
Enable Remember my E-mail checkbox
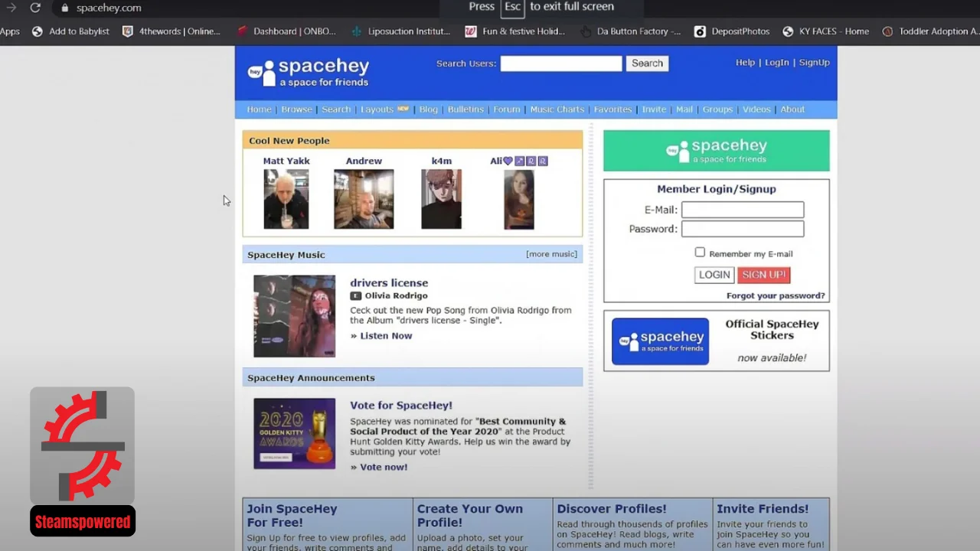[x=700, y=252]
